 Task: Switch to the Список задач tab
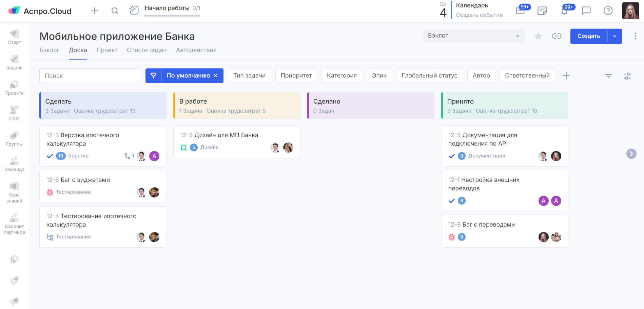click(147, 50)
